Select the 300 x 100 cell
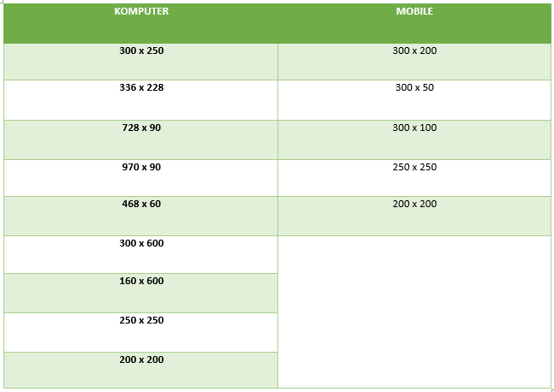The height and width of the screenshot is (392, 554). click(414, 128)
